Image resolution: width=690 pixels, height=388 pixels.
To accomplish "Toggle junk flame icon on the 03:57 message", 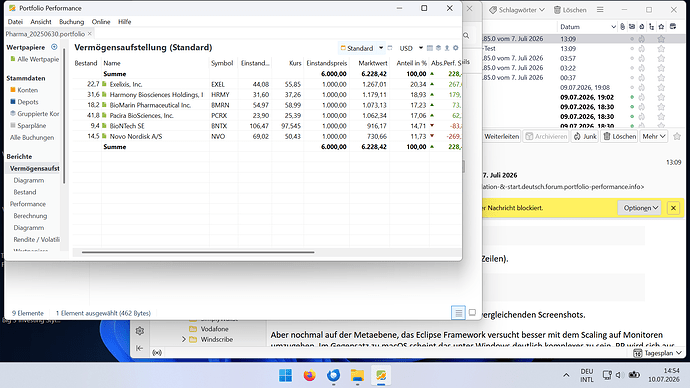I will (x=642, y=58).
